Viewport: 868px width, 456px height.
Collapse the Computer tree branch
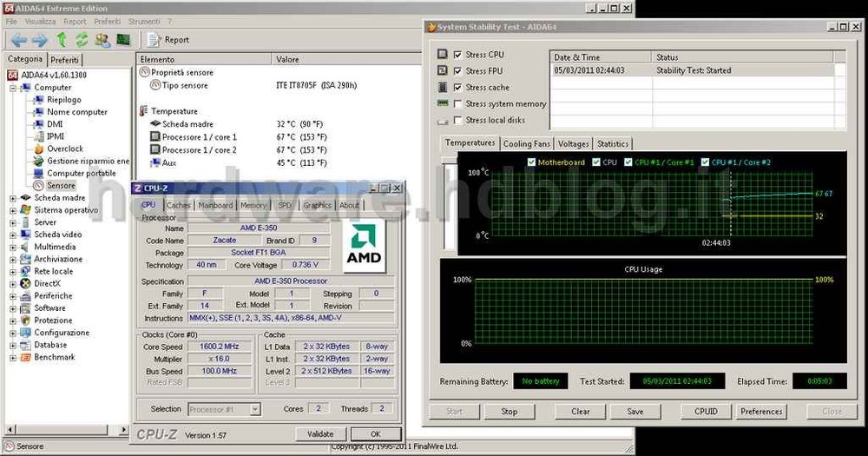pyautogui.click(x=13, y=88)
